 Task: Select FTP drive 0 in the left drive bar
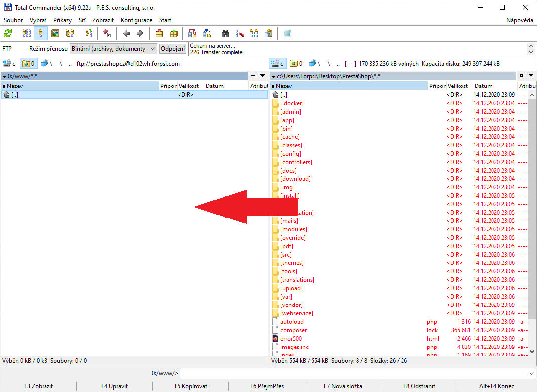[x=28, y=64]
